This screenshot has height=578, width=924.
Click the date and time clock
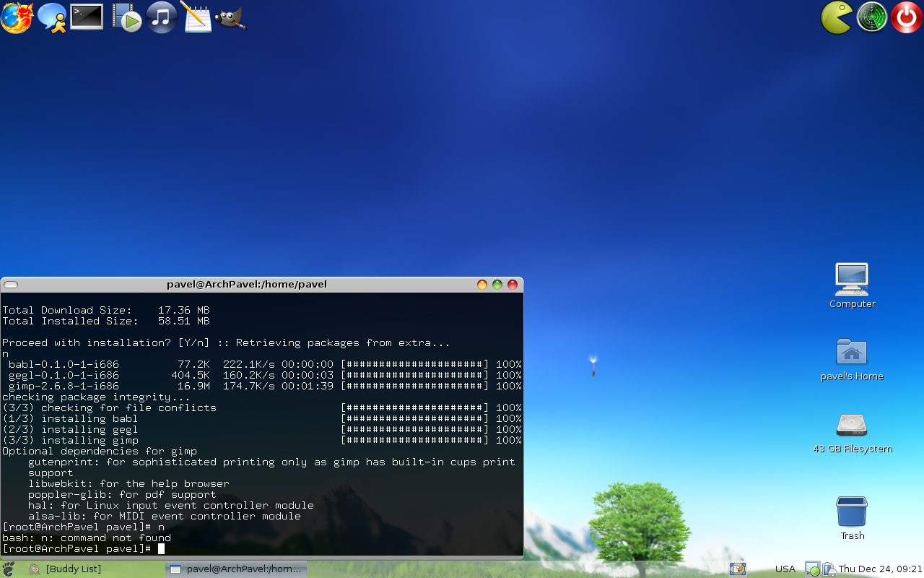coord(880,569)
